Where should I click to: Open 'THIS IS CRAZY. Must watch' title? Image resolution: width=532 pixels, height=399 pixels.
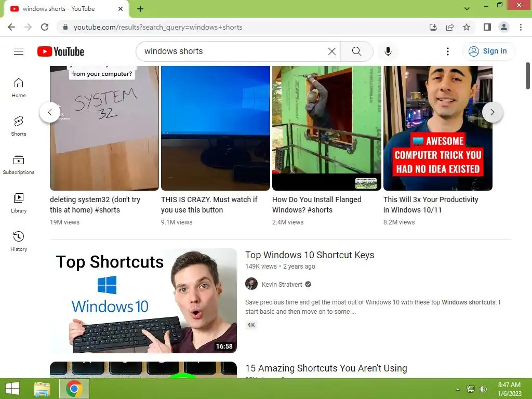tap(209, 205)
